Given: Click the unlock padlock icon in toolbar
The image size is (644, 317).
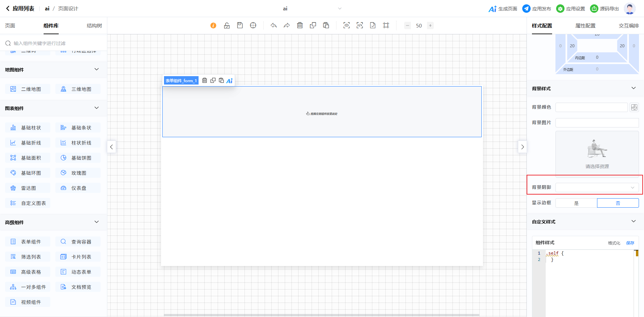Looking at the screenshot, I should (x=227, y=25).
